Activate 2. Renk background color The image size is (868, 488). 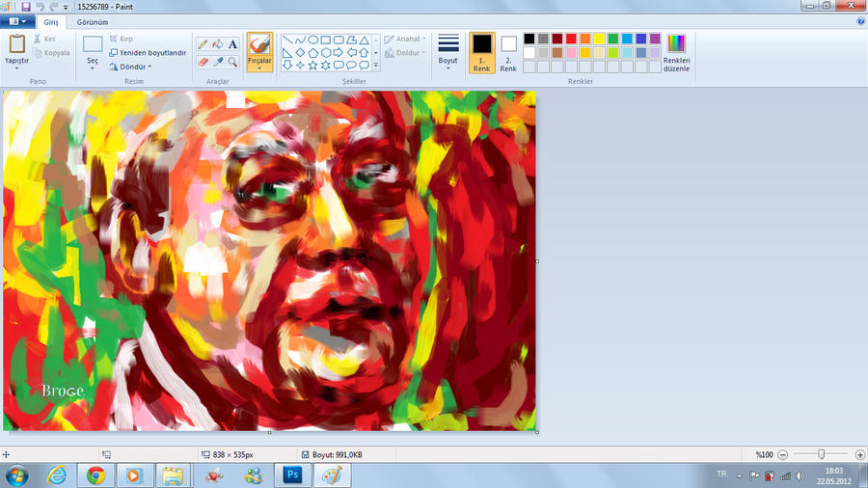pos(508,53)
